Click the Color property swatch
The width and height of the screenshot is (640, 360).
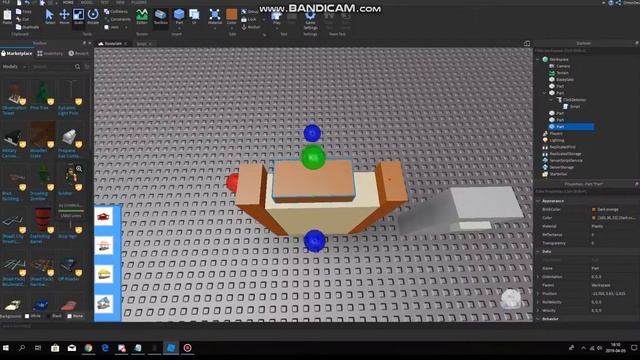[x=594, y=218]
